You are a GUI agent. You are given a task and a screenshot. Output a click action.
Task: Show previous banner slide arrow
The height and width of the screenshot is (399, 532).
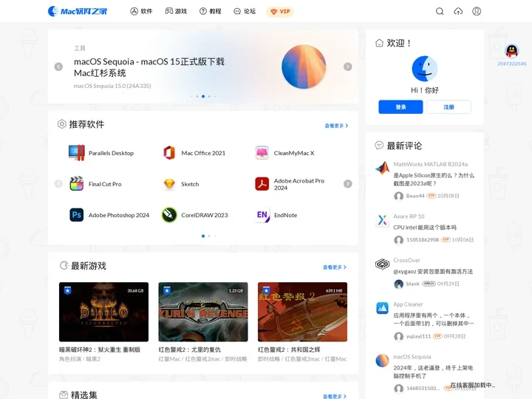(x=58, y=66)
